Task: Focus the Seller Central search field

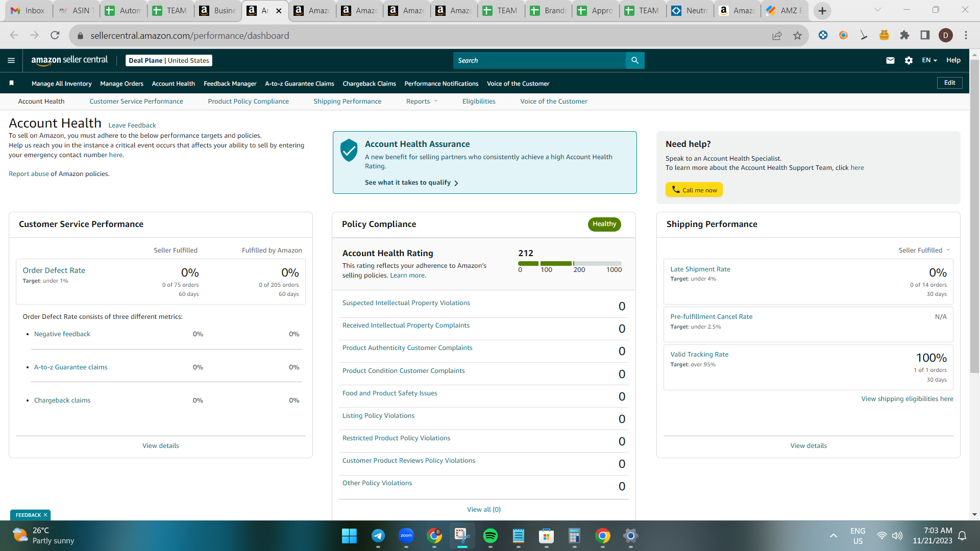Action: tap(540, 60)
